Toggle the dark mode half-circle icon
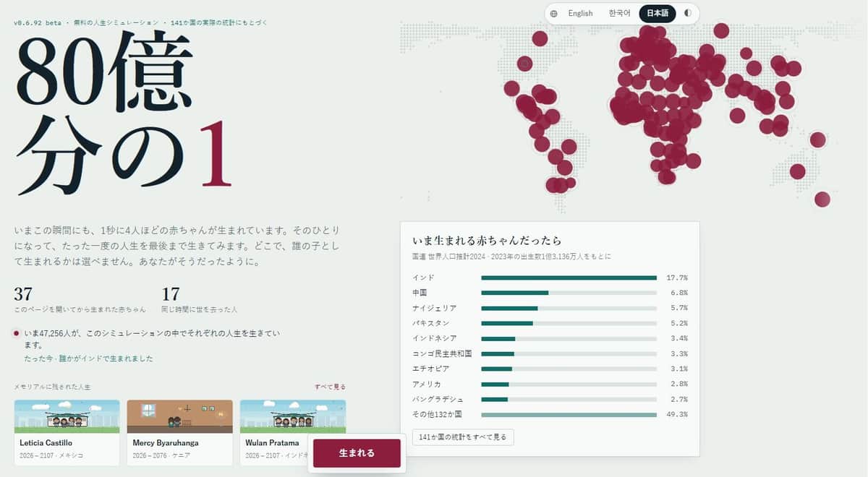The image size is (868, 477). (687, 13)
